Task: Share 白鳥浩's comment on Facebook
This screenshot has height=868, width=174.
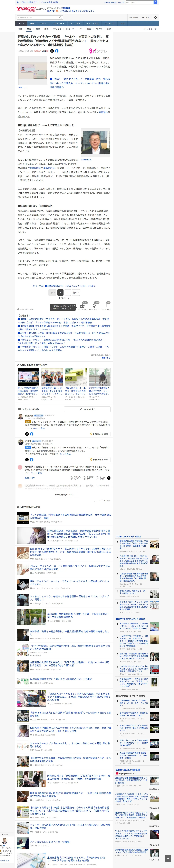Action: pyautogui.click(x=31, y=459)
